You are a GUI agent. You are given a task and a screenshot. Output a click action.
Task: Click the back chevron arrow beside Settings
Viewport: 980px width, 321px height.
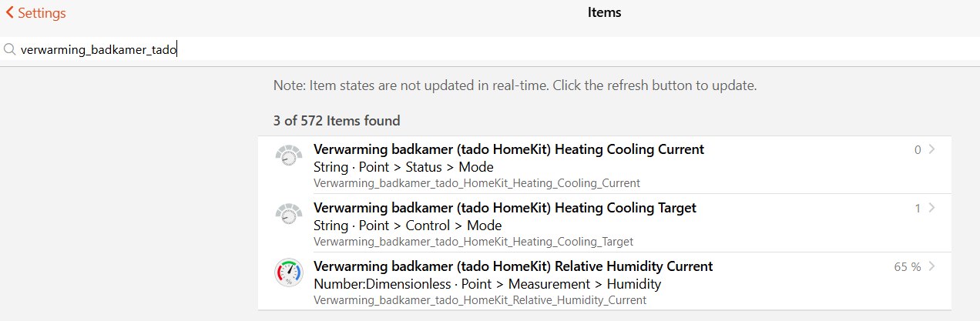click(9, 13)
